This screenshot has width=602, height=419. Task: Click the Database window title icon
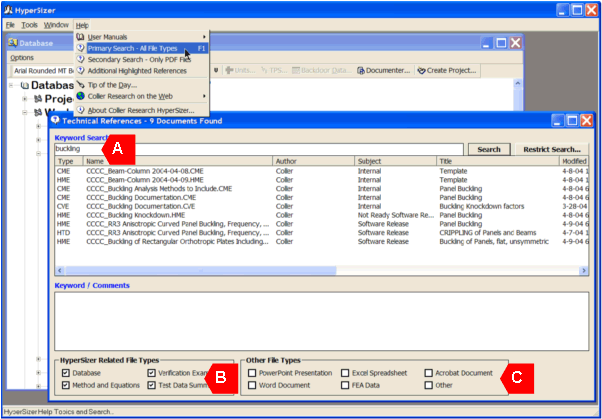point(13,43)
